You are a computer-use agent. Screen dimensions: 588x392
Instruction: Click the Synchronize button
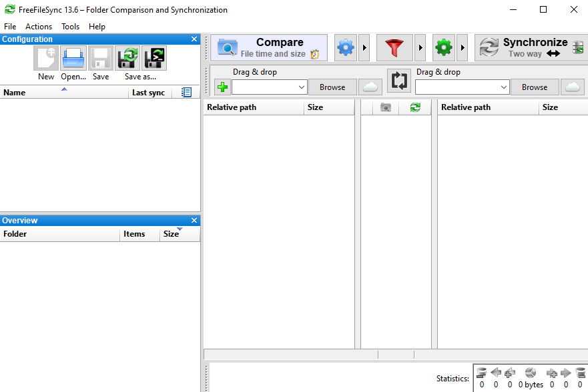tap(531, 47)
